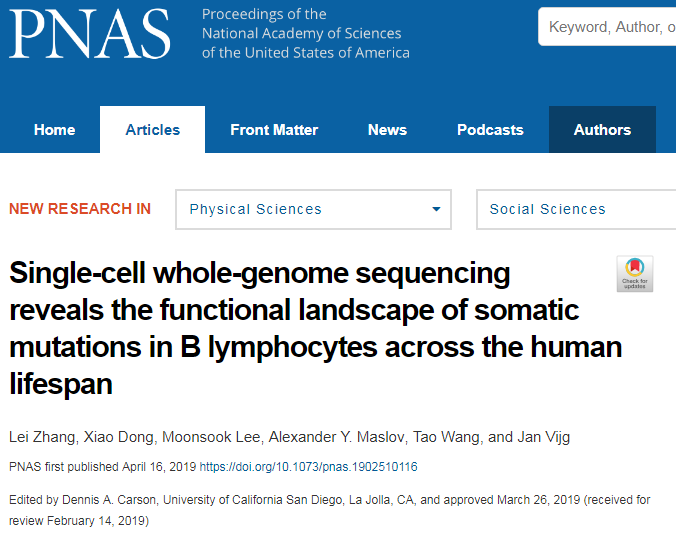Go to the Home tab
Image resolution: width=676 pixels, height=535 pixels.
55,130
